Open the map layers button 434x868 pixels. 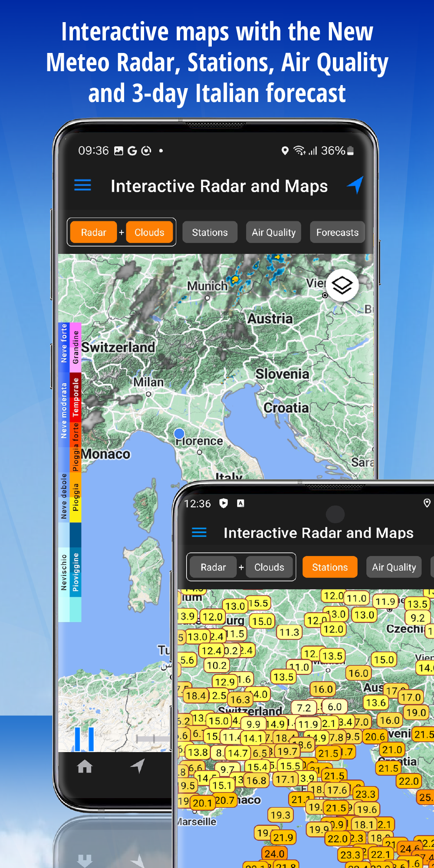point(342,286)
